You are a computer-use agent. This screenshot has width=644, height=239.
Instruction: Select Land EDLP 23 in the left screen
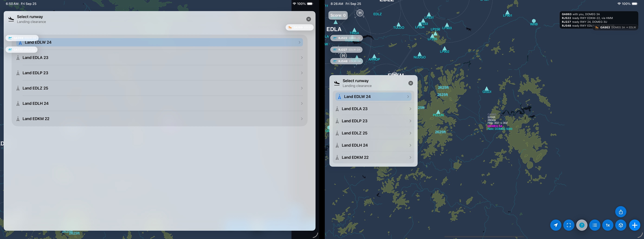160,73
